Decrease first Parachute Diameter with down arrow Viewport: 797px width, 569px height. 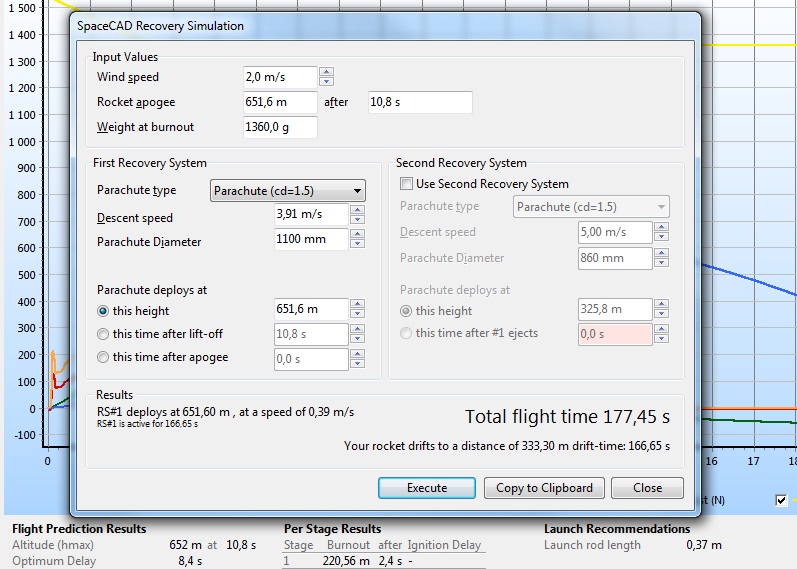(x=357, y=244)
